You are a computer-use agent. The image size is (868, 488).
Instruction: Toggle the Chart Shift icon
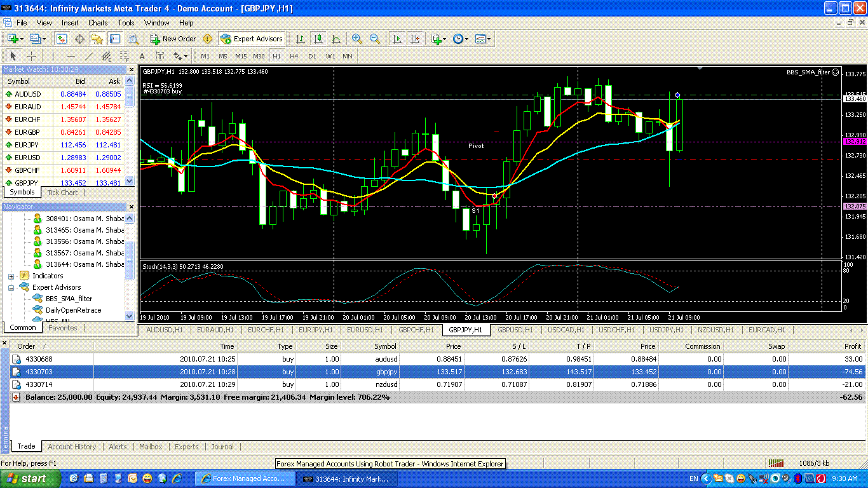pyautogui.click(x=415, y=39)
